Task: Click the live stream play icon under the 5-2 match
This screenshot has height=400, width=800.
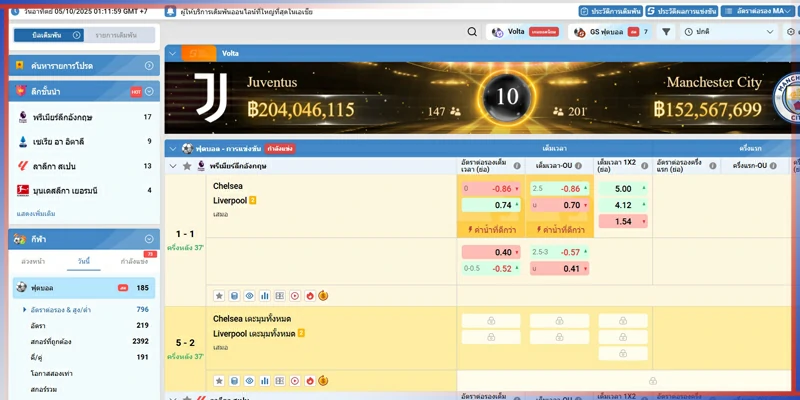Action: [295, 381]
